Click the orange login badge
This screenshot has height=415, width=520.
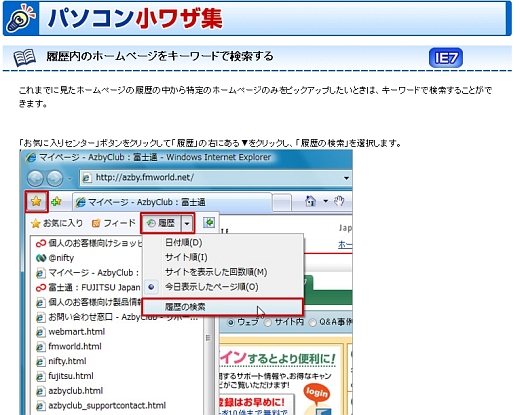click(x=316, y=393)
